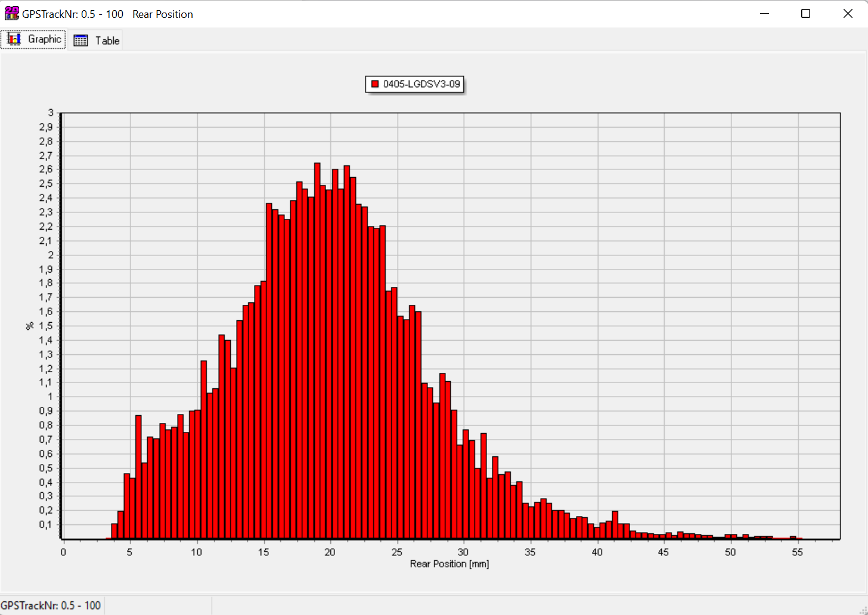
Task: Click the Graphic tab's bar chart icon
Action: pos(14,39)
